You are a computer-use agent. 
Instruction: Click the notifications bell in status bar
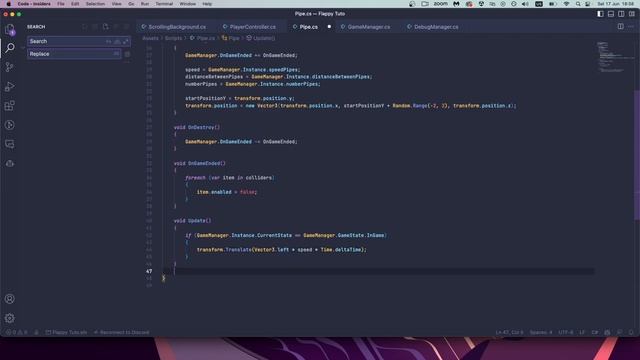(631, 332)
